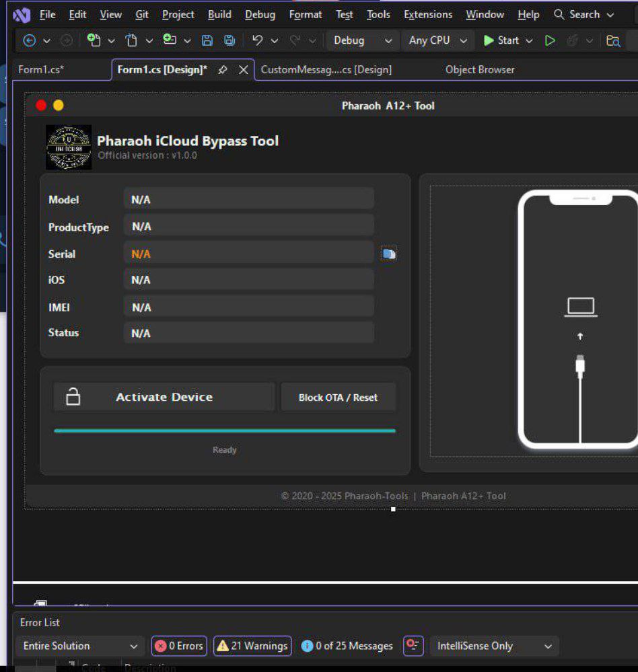Open the Any CPU platform dropdown
Screen dimensions: 638x672
coord(437,41)
